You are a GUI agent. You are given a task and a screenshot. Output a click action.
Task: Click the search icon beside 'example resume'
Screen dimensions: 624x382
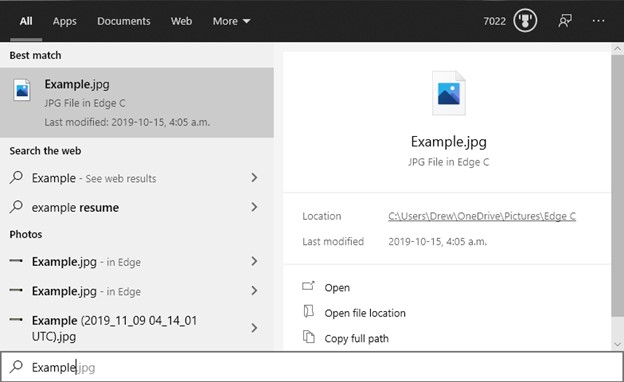click(16, 207)
